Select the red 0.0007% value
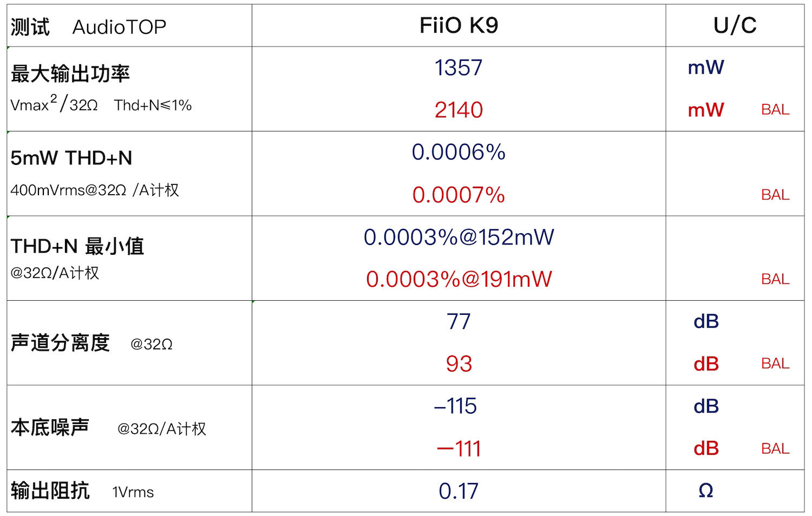Image resolution: width=812 pixels, height=516 pixels. [459, 195]
